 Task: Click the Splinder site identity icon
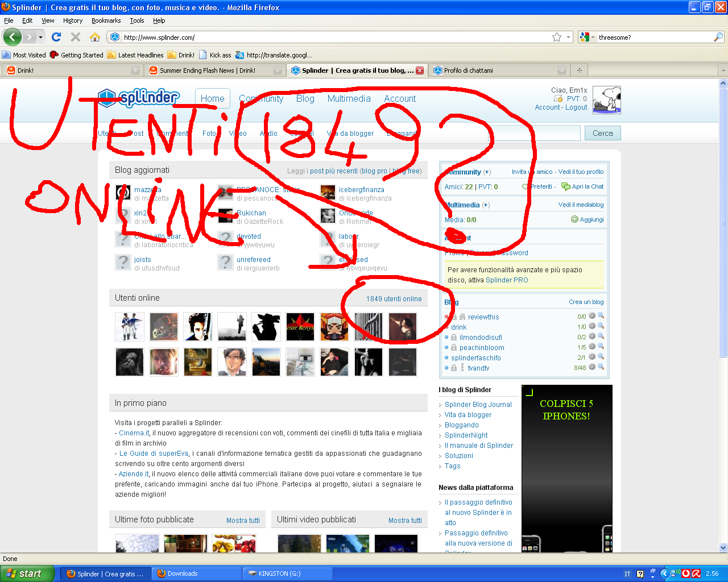click(114, 37)
